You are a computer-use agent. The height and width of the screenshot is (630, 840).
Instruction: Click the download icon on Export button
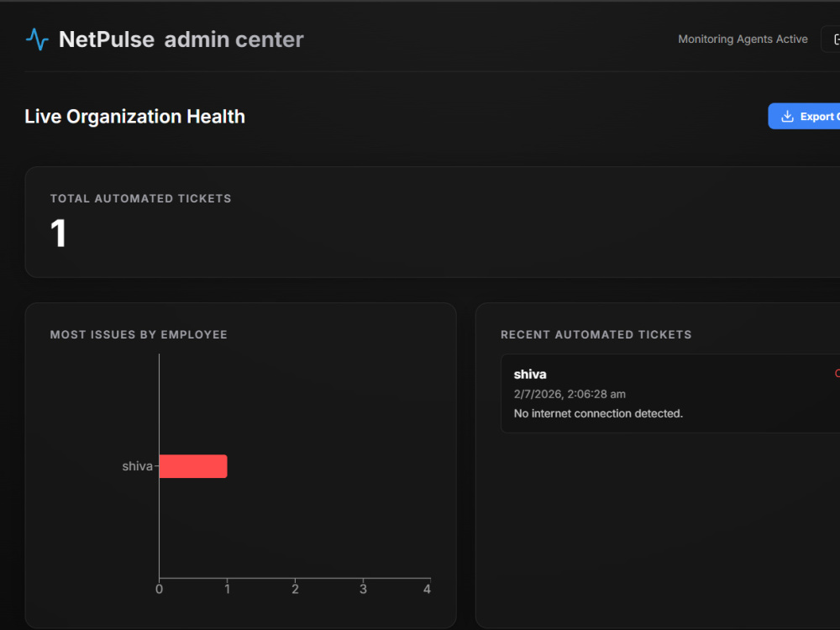coord(787,116)
